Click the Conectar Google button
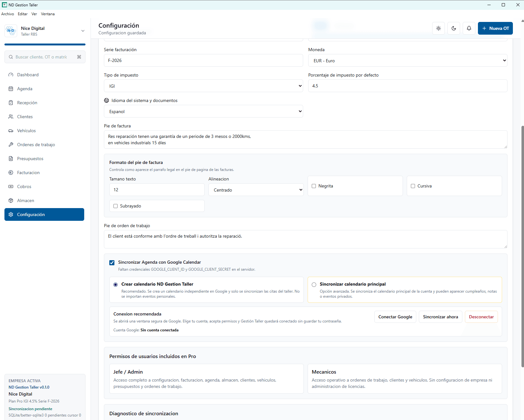This screenshot has height=420, width=524. 395,317
